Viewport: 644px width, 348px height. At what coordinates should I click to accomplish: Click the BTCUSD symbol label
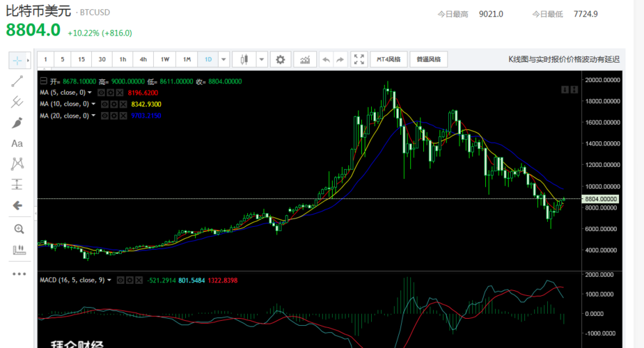95,13
